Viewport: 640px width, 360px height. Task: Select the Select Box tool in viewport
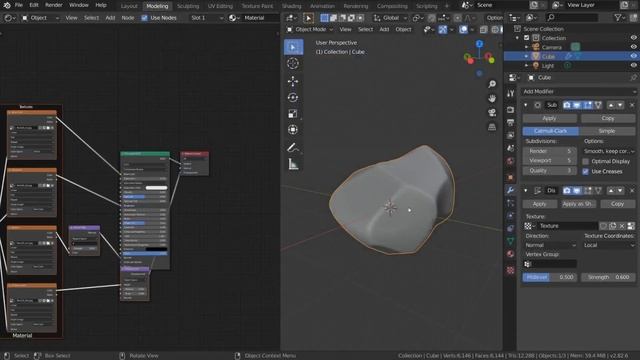pos(293,47)
